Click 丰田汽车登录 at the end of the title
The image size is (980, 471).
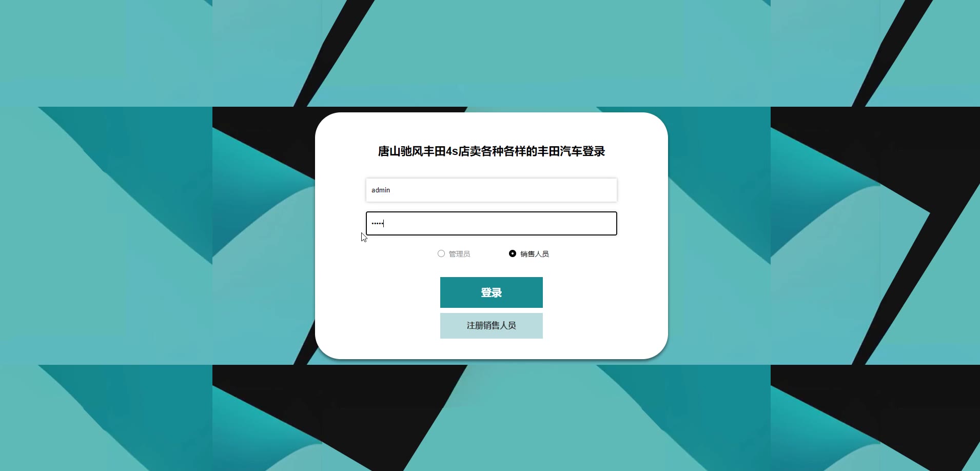pos(572,151)
